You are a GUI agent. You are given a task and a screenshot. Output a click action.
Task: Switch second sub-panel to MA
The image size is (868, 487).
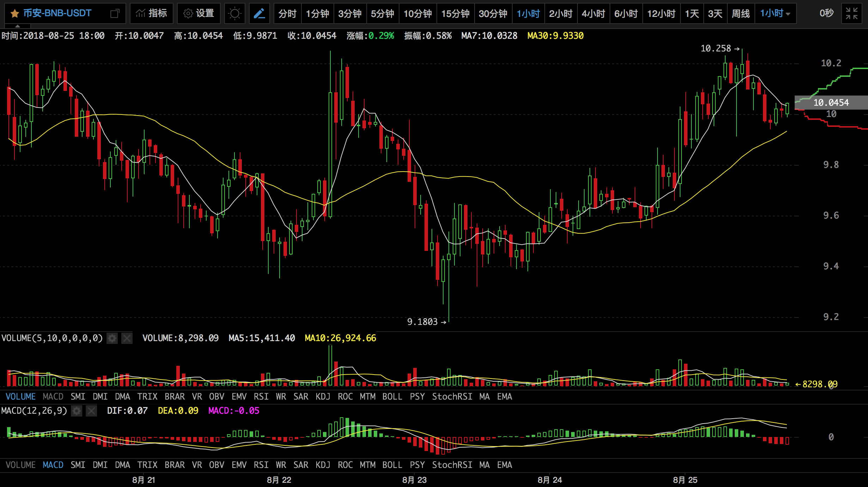484,465
